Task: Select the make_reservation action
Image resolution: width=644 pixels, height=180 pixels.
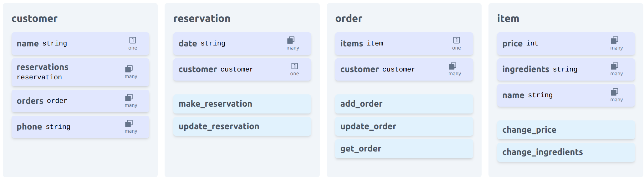Action: tap(242, 104)
